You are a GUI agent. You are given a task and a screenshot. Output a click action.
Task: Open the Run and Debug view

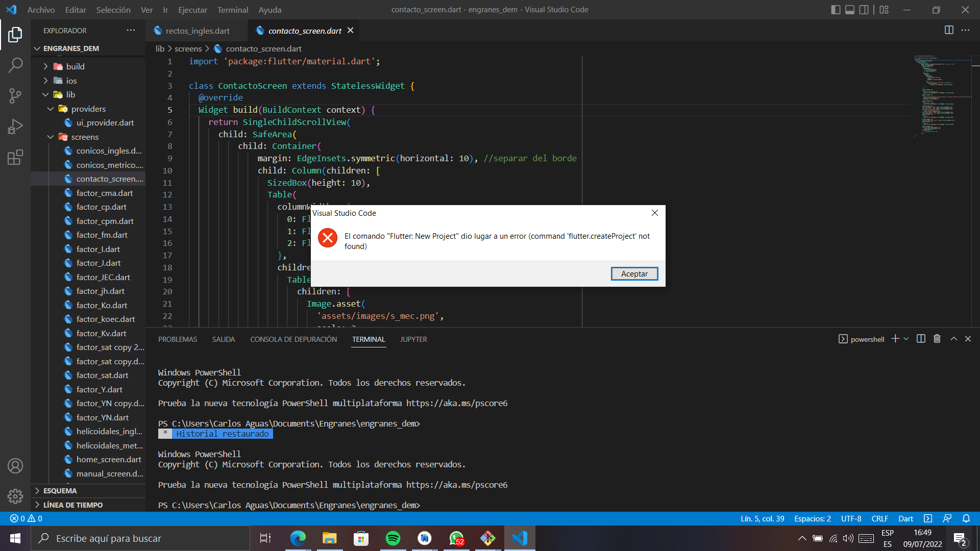coord(15,127)
